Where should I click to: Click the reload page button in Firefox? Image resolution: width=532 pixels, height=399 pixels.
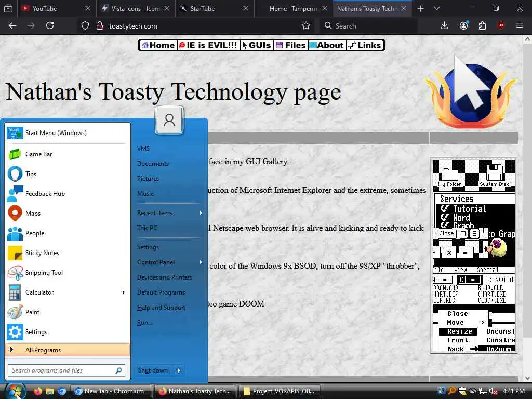(50, 26)
